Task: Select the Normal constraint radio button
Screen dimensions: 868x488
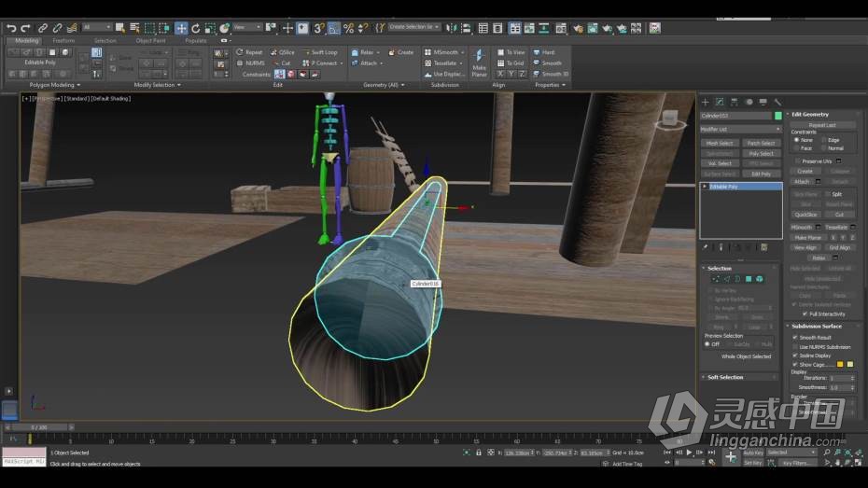Action: click(824, 148)
